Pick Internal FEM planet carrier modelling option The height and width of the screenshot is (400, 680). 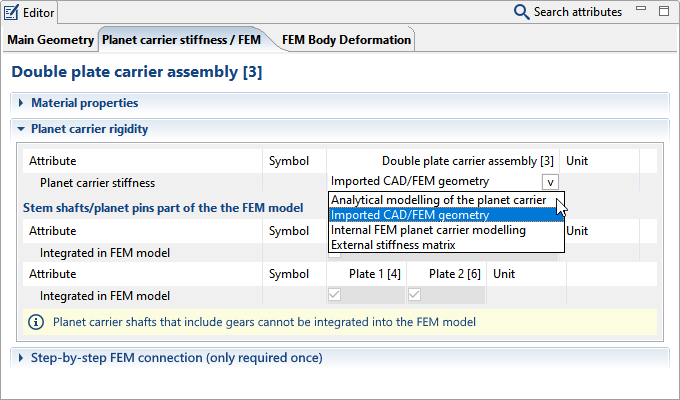click(x=428, y=230)
